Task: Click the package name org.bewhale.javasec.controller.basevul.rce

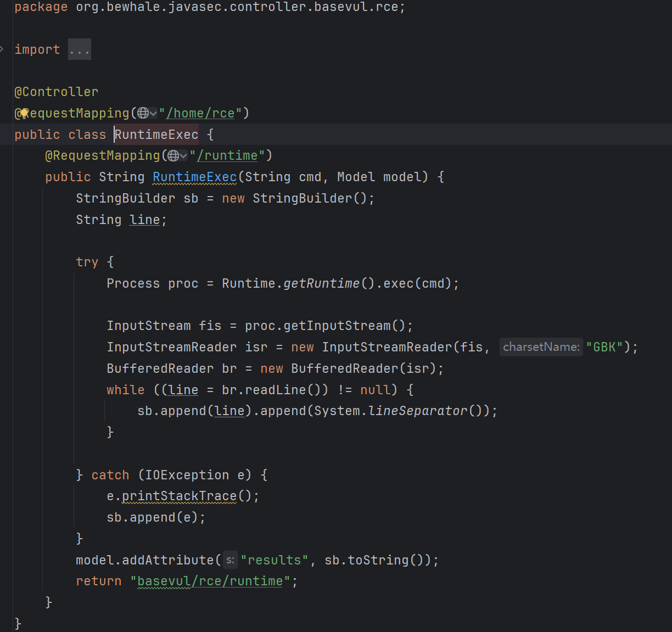Action: coord(237,7)
